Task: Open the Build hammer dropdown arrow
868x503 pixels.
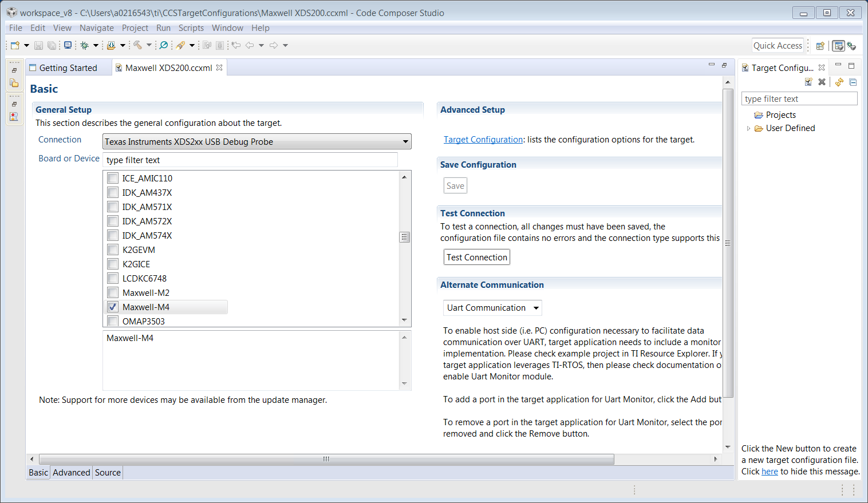Action: (149, 45)
